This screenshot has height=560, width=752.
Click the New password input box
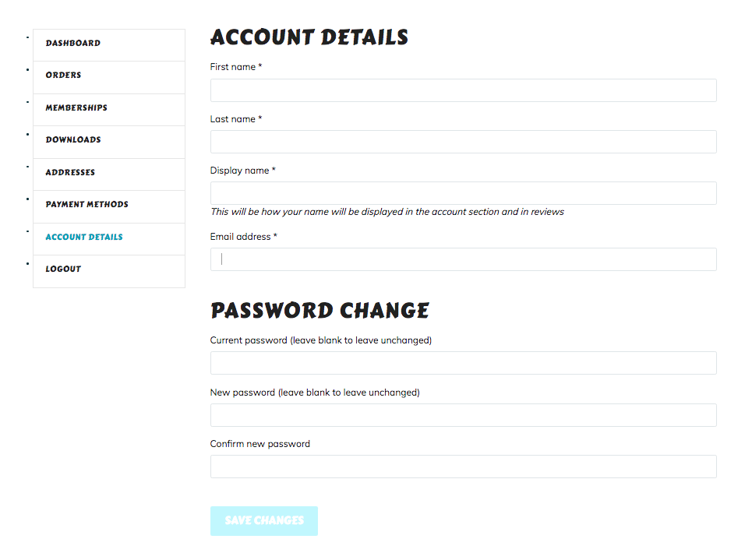pyautogui.click(x=463, y=415)
